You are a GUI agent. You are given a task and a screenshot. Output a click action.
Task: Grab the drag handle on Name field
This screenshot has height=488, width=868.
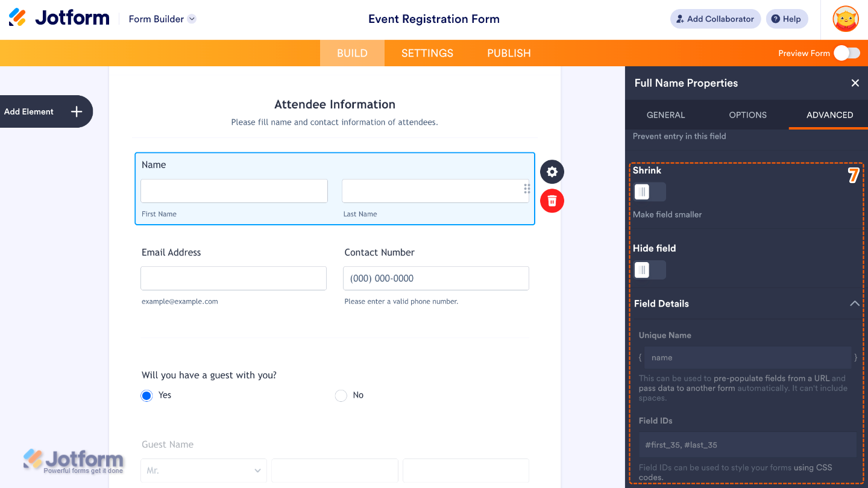click(x=527, y=189)
